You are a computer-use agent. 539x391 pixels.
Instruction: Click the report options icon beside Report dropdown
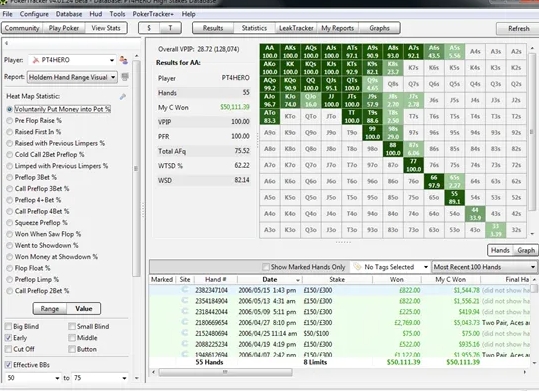pos(125,77)
